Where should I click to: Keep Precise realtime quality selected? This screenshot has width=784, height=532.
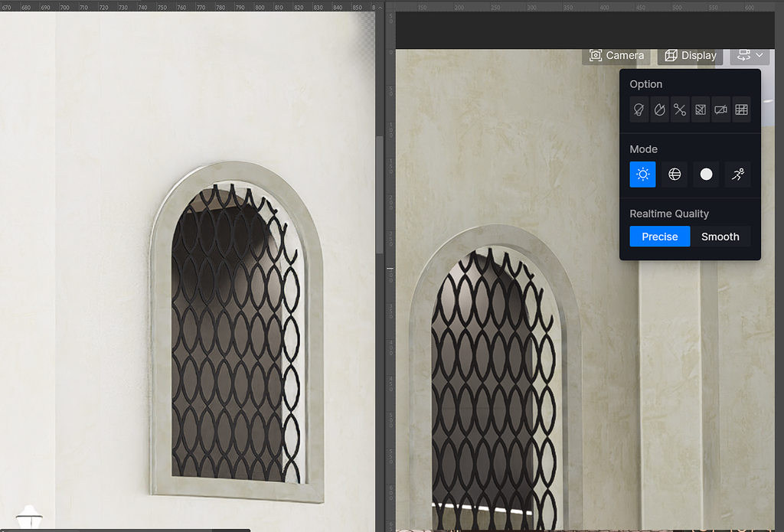tap(659, 237)
